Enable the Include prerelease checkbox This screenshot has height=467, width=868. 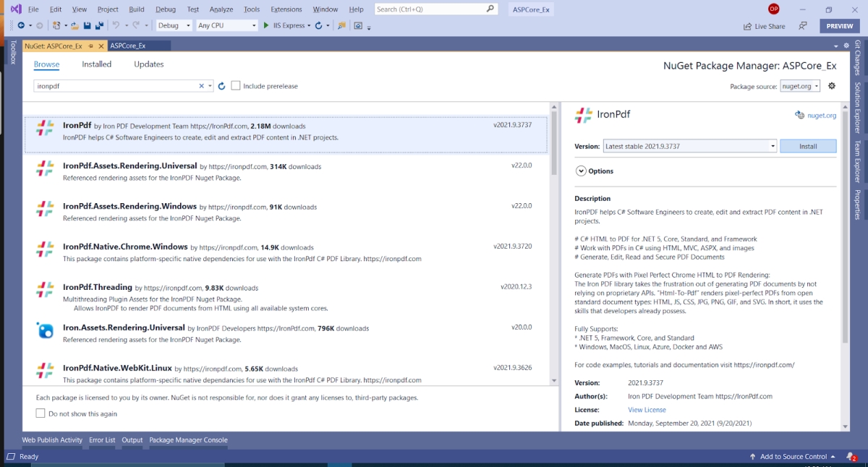[x=236, y=86]
